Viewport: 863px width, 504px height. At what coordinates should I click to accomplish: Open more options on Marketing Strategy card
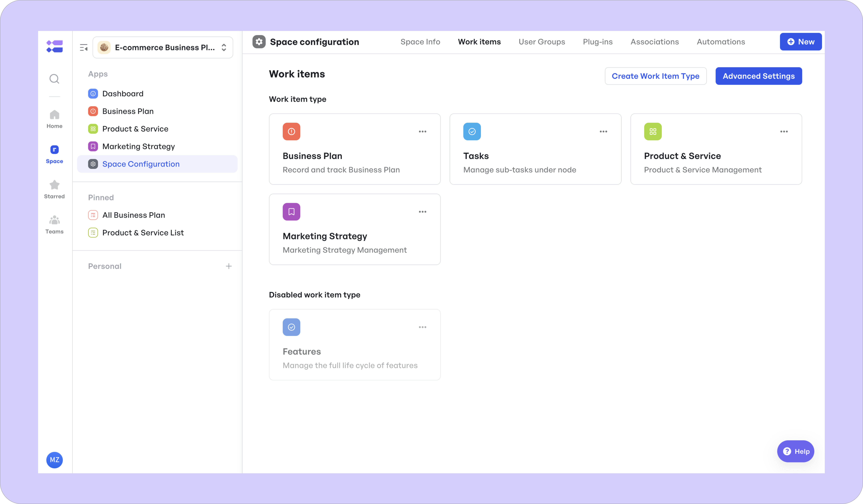[423, 212]
